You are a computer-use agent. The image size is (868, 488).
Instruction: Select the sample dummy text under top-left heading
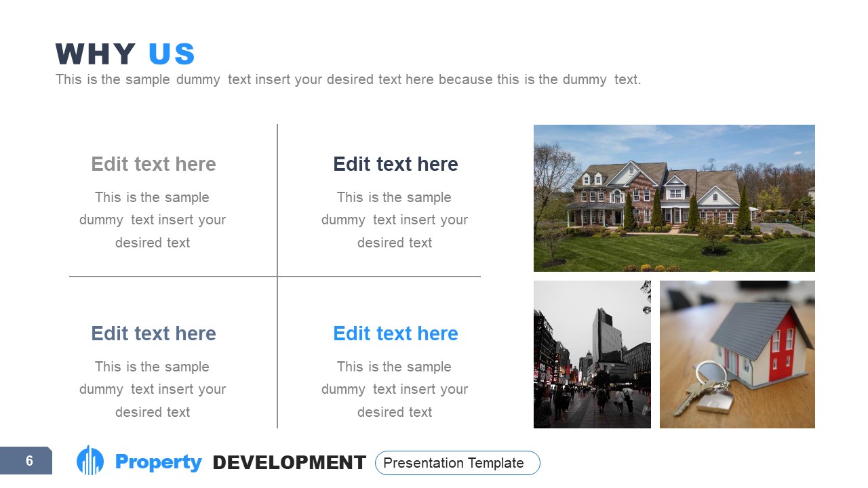click(153, 220)
